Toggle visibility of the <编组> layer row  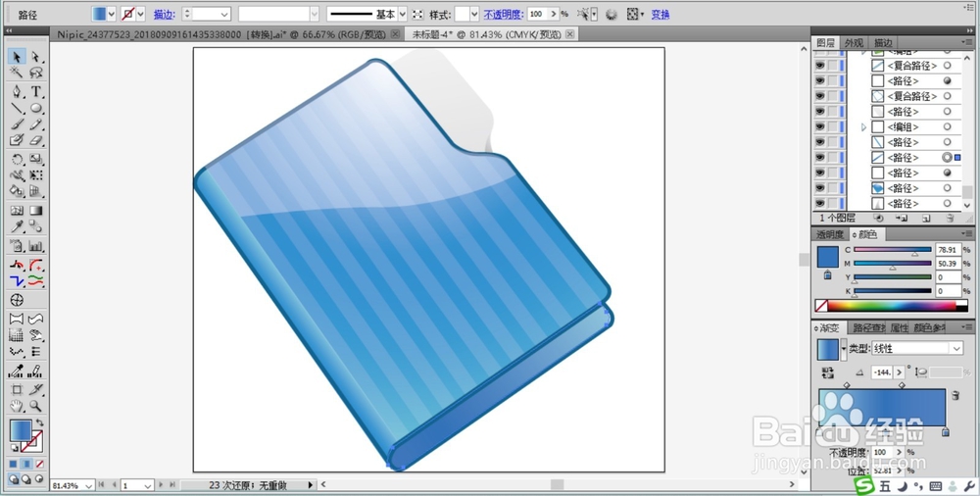coord(819,127)
